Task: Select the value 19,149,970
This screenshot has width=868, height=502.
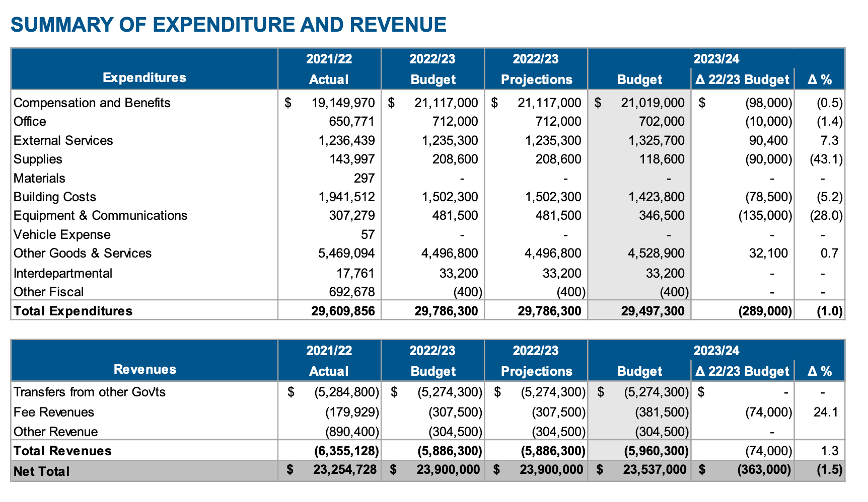Action: [343, 103]
